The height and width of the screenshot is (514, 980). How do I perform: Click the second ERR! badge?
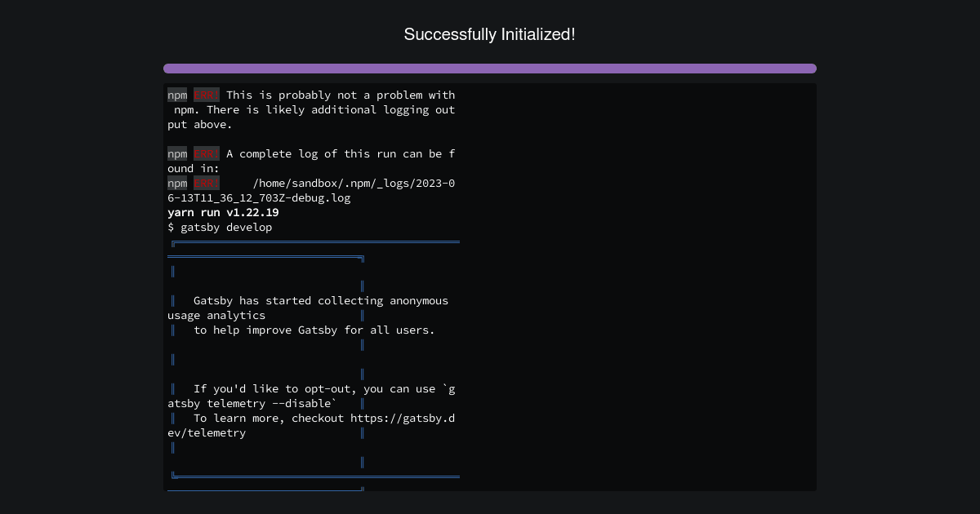(x=206, y=153)
